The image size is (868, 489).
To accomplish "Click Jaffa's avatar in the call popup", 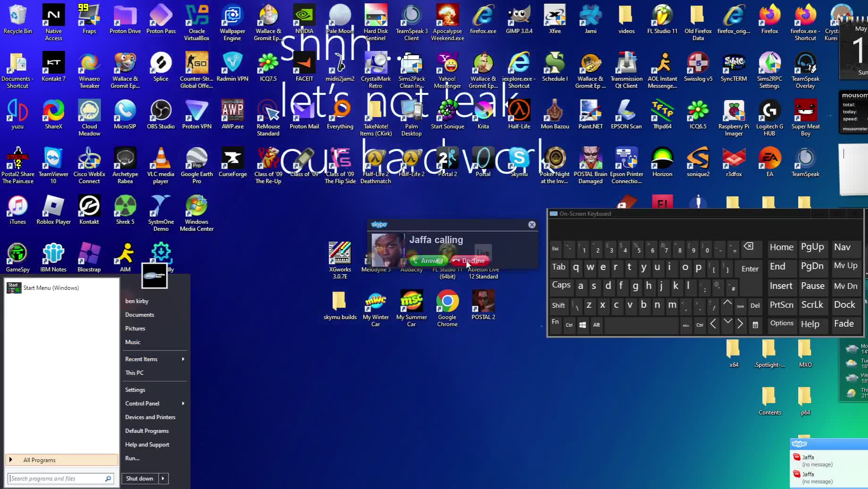I will point(388,250).
